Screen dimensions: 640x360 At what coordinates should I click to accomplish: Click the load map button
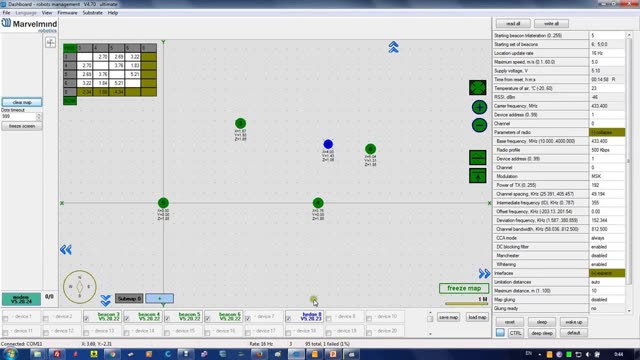(477, 317)
